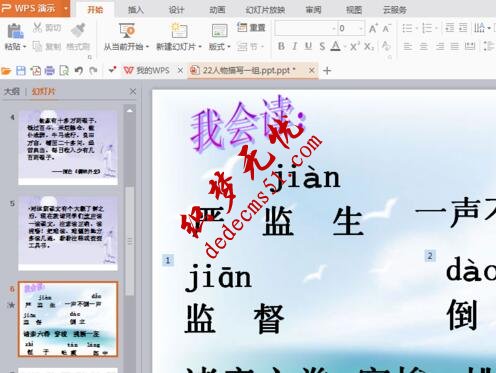496x373 pixels.
Task: Switch to the 插入 ribbon tab
Action: (136, 10)
